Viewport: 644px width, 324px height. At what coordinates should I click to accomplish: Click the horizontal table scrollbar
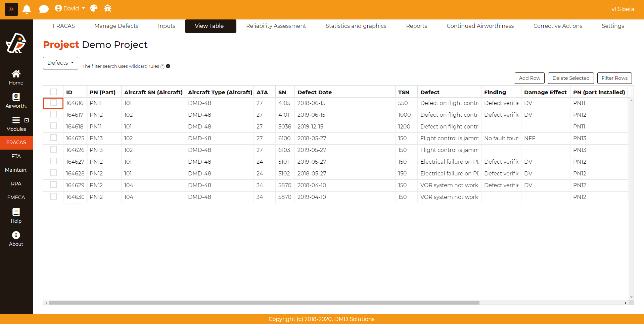tap(264, 303)
